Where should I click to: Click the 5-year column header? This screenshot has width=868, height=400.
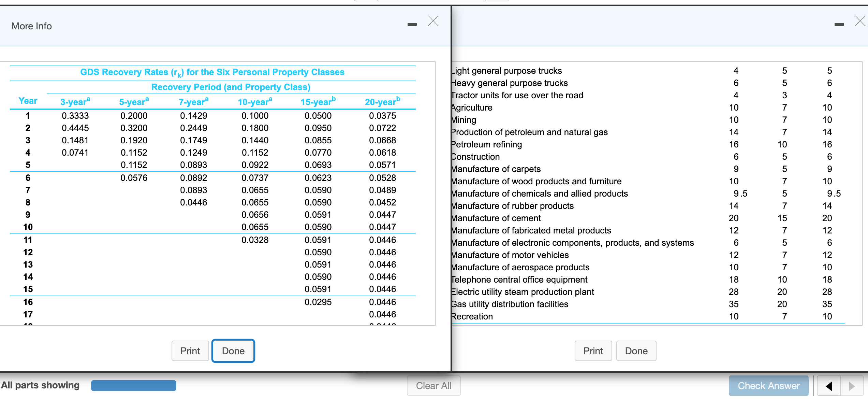coord(134,102)
